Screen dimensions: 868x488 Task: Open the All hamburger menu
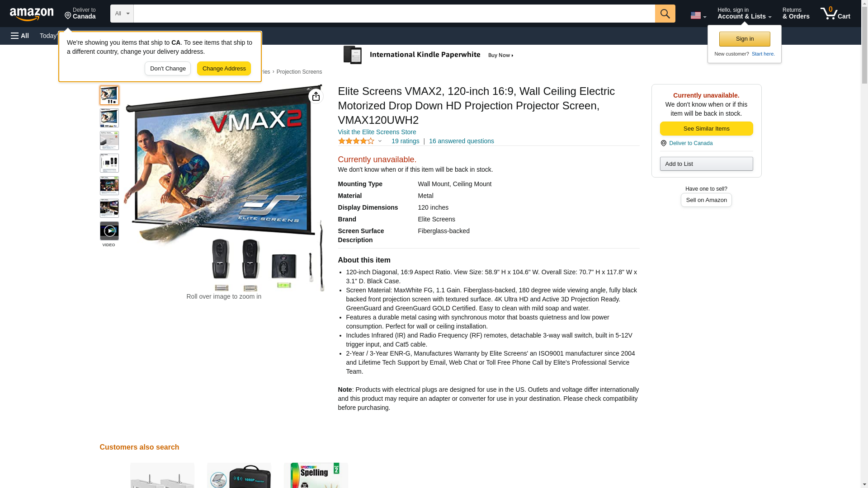pos(20,36)
